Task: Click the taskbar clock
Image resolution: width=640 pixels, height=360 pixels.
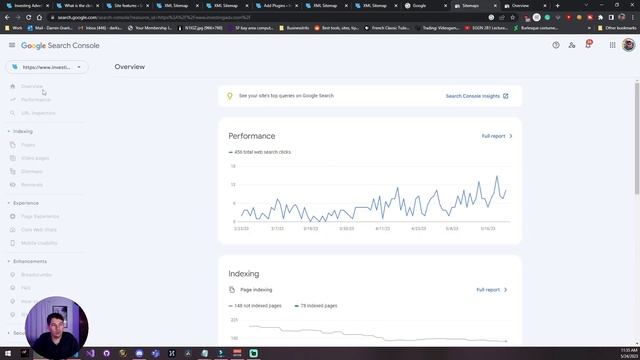Action: tap(629, 353)
